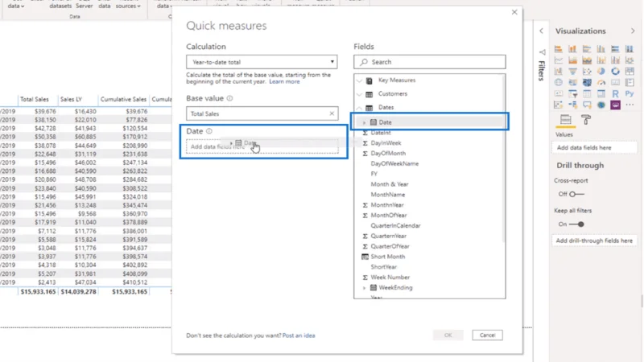This screenshot has width=644, height=362.
Task: Select the DayInWeek field
Action: (386, 143)
